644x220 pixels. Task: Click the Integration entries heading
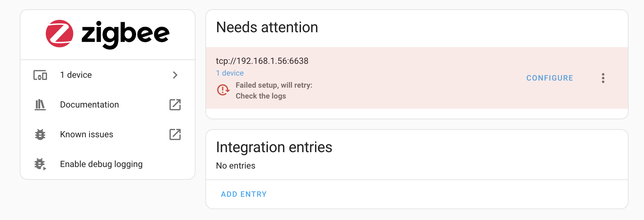[x=274, y=147]
